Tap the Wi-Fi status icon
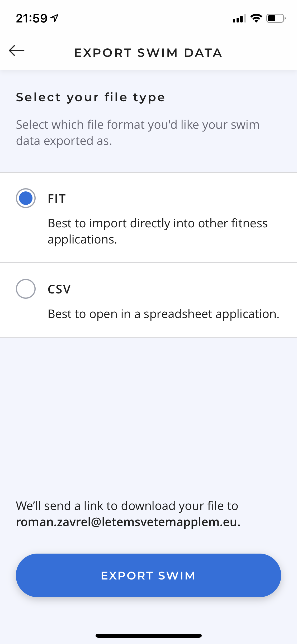Image resolution: width=297 pixels, height=644 pixels. [256, 18]
